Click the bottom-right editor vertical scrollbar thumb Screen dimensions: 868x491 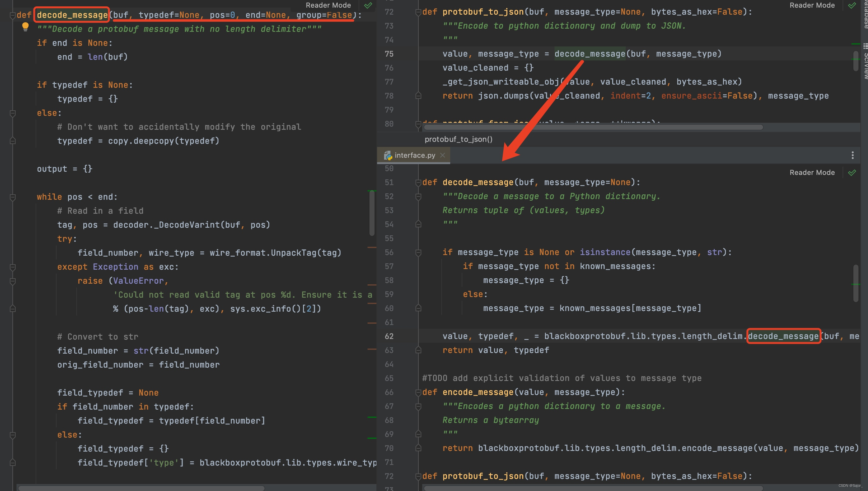pyautogui.click(x=856, y=283)
